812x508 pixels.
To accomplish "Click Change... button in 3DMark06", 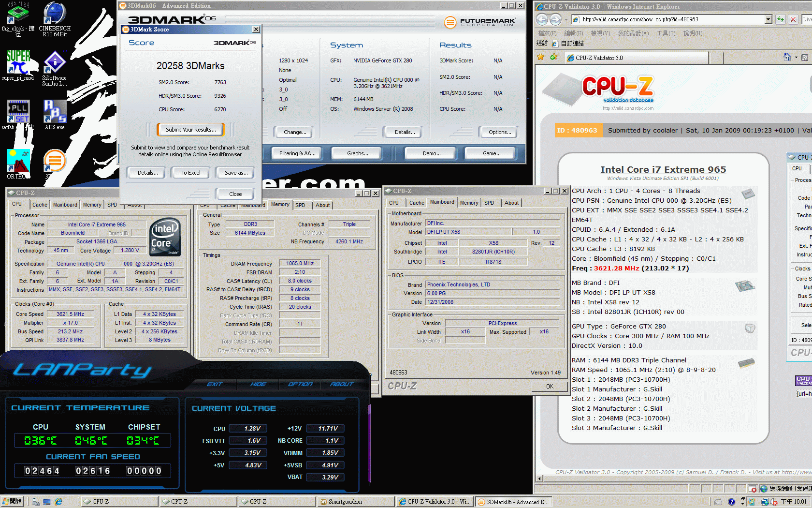I will 295,132.
